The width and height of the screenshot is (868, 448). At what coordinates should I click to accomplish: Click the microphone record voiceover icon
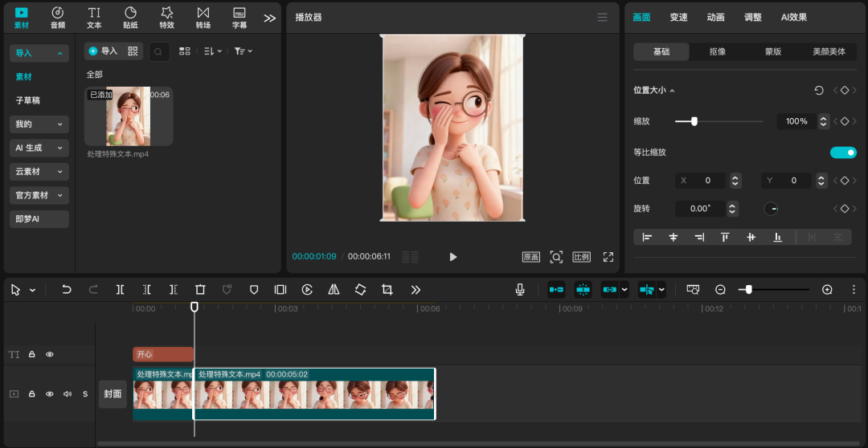[521, 290]
